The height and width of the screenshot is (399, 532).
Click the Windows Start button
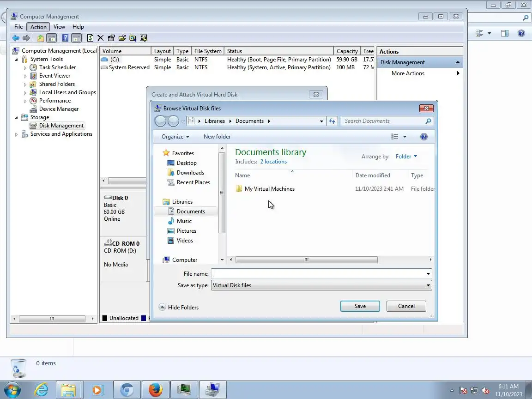point(12,390)
